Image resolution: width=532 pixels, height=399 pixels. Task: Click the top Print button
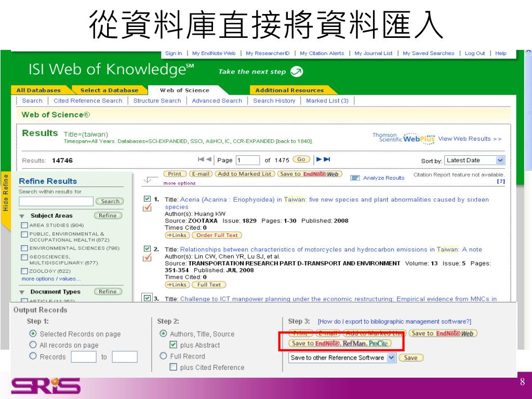[175, 174]
